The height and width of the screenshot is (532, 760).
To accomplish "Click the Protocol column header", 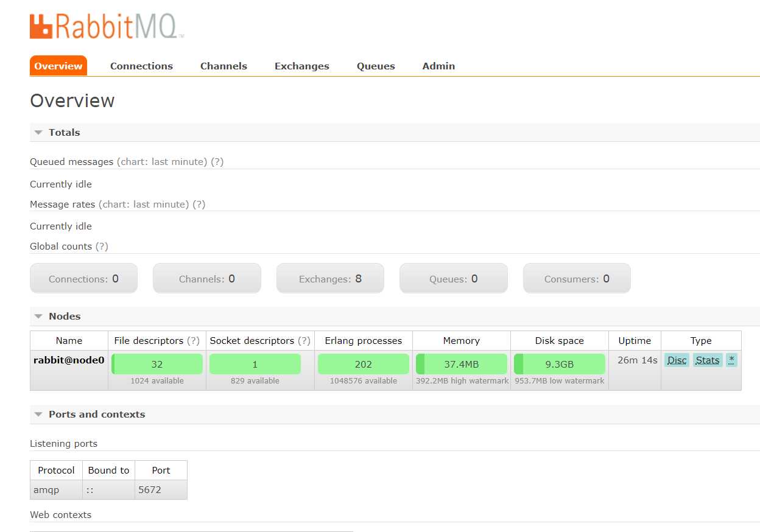I will 56,470.
